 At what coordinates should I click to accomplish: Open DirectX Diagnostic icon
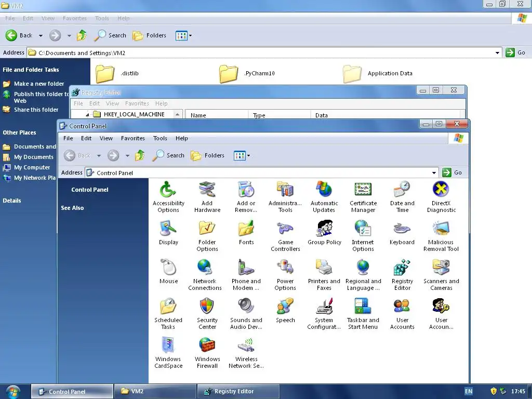click(x=441, y=197)
